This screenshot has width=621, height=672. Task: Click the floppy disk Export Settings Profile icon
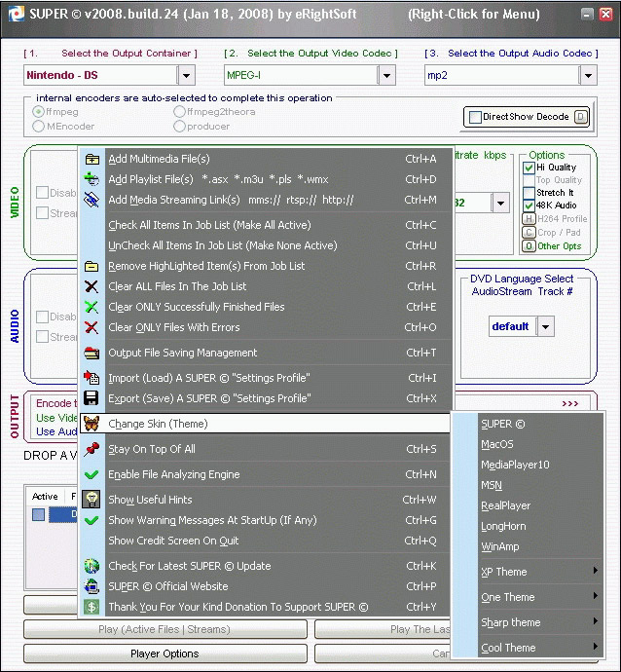91,398
